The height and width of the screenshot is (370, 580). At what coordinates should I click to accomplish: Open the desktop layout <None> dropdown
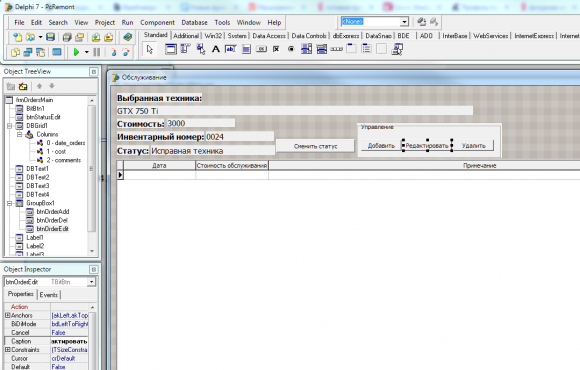coord(404,22)
